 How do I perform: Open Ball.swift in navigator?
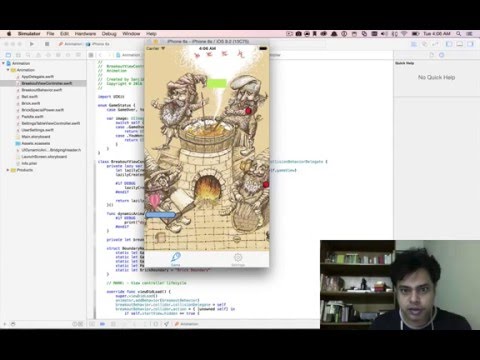coord(29,97)
